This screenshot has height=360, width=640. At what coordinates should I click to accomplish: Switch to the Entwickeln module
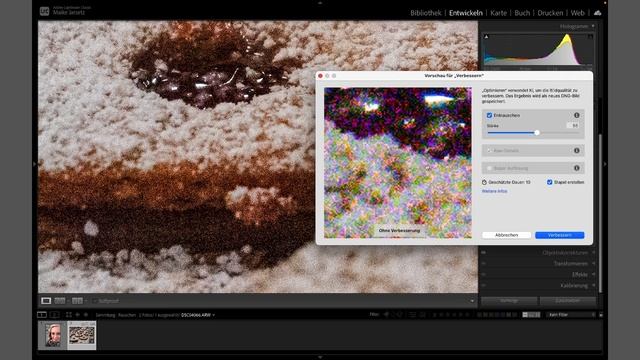pos(466,13)
